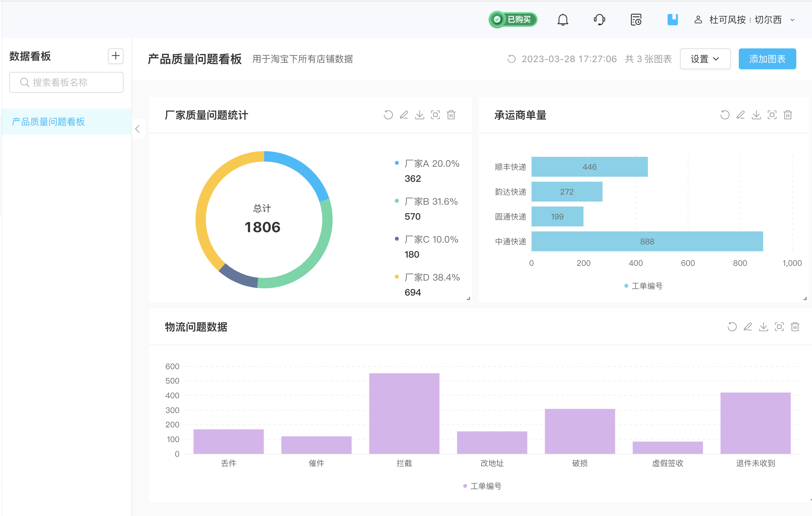Refresh the 物流问题数据 chart
This screenshot has height=516, width=812.
[x=732, y=327]
